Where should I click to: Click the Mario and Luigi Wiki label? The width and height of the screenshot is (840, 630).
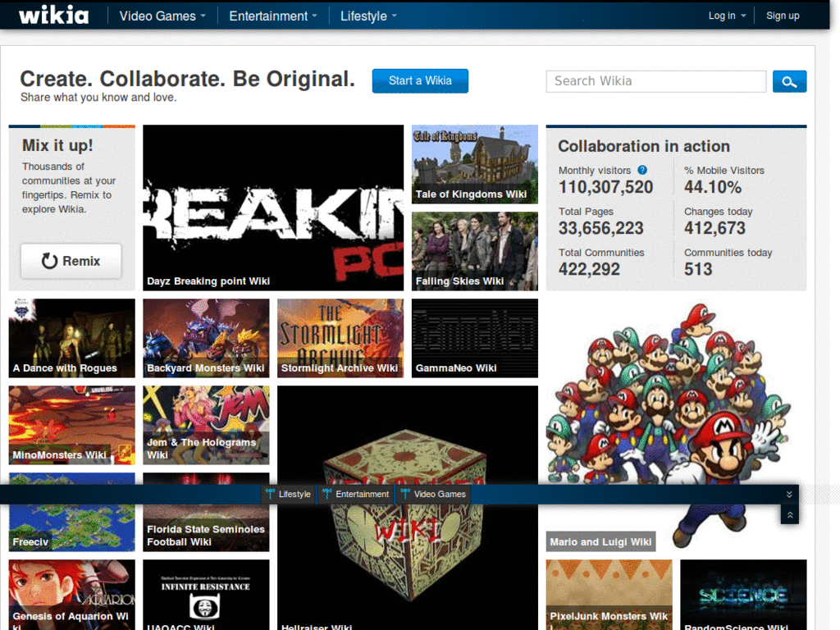point(600,541)
